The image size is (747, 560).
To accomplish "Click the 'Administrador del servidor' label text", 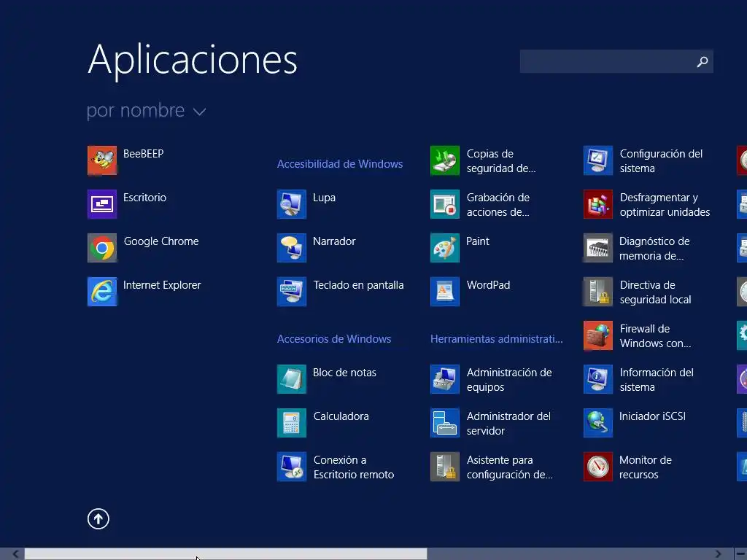I will [508, 424].
